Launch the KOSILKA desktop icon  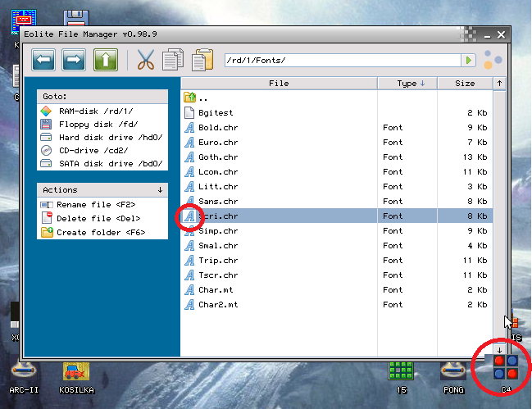pyautogui.click(x=75, y=375)
